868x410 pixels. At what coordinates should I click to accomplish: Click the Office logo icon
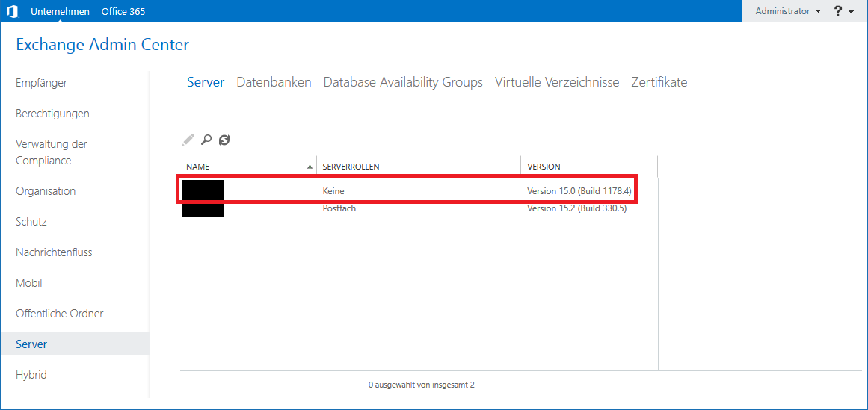point(12,11)
